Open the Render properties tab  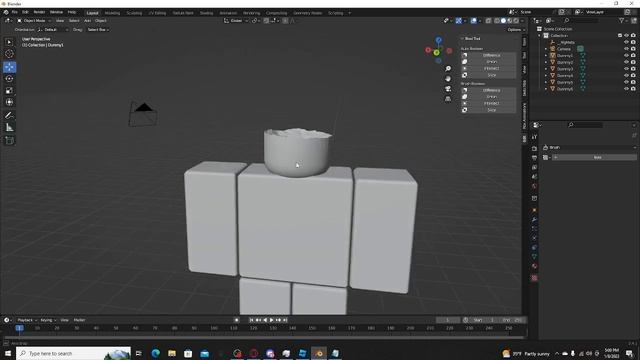point(534,149)
